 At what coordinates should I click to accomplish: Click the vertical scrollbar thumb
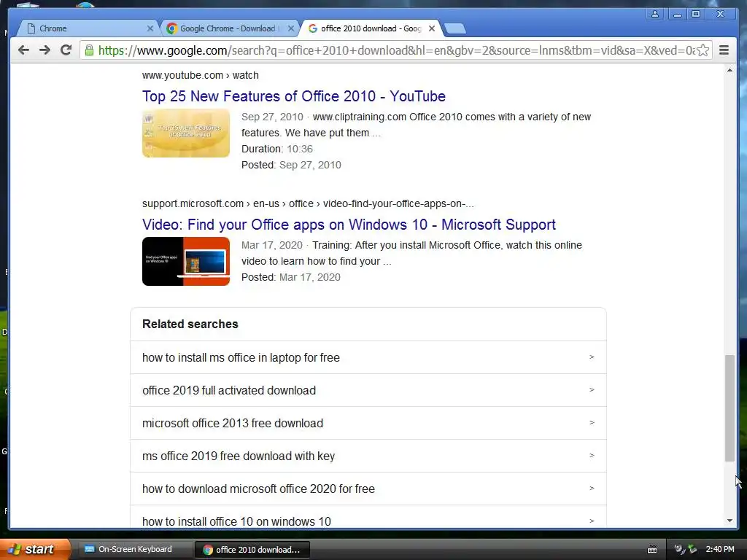[729, 408]
